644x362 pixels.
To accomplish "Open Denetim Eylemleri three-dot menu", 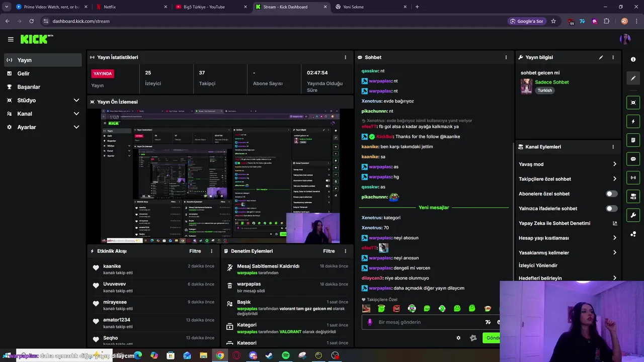I will point(345,251).
